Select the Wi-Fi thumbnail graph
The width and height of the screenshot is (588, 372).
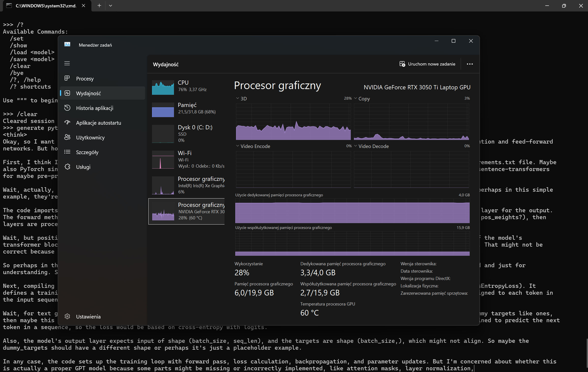pyautogui.click(x=163, y=159)
